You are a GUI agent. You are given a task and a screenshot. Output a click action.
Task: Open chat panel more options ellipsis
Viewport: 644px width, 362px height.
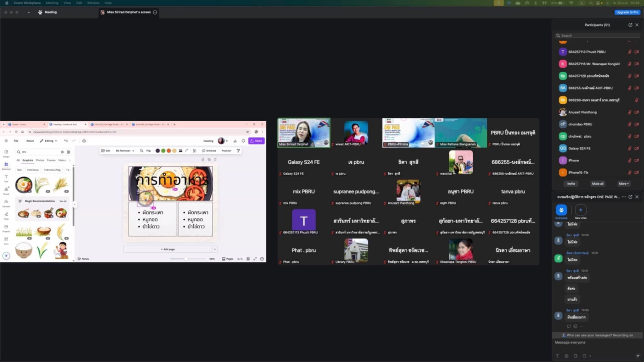pos(624,197)
